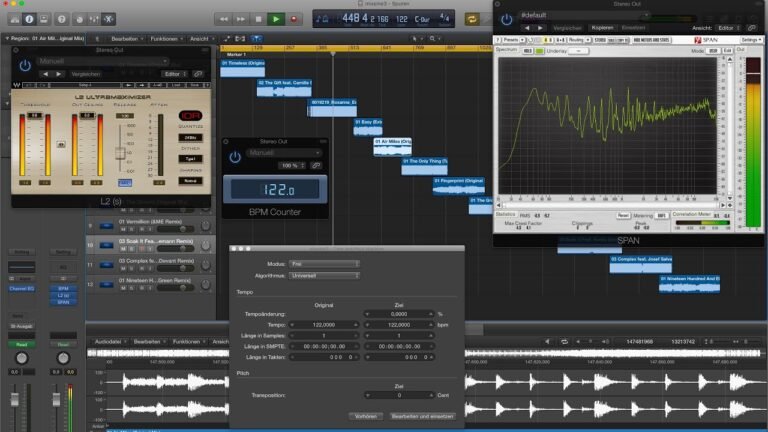
Task: Collapse the Region inspector disclosure triangle
Action: click(7, 38)
